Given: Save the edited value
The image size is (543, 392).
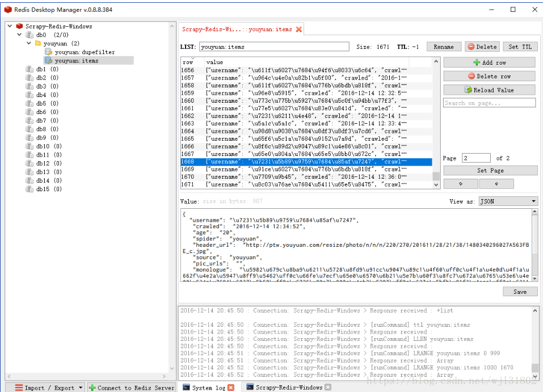Looking at the screenshot, I should (x=520, y=292).
